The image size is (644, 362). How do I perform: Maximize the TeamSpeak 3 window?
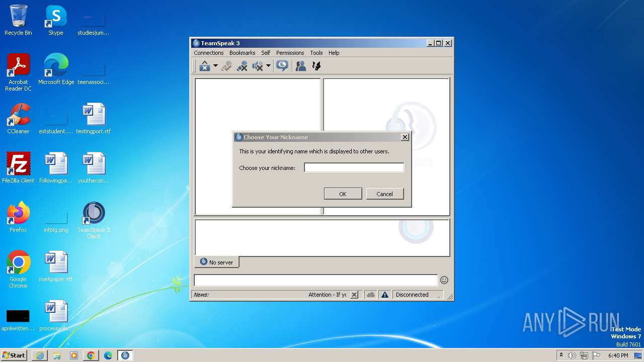(x=439, y=43)
